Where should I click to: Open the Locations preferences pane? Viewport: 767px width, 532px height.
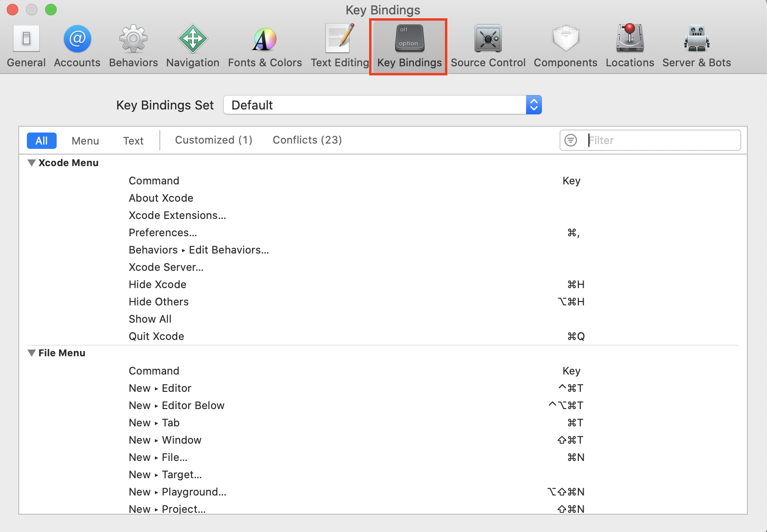pos(630,47)
